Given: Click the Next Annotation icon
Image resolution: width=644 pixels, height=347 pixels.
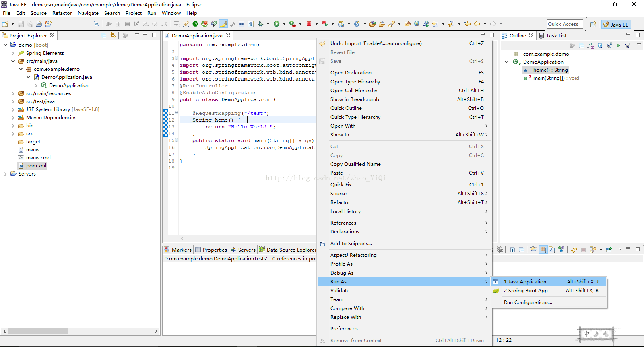Looking at the screenshot, I should point(435,24).
